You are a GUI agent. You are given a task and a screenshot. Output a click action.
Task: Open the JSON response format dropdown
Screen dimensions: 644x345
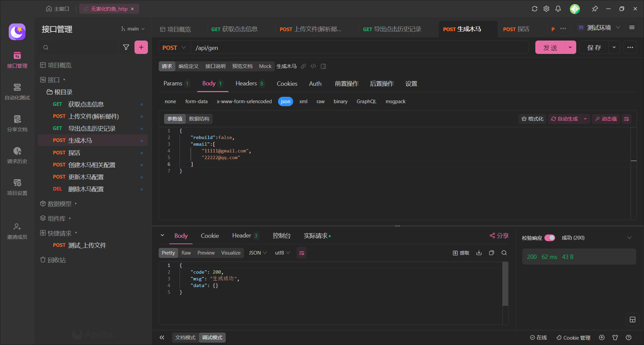point(258,253)
